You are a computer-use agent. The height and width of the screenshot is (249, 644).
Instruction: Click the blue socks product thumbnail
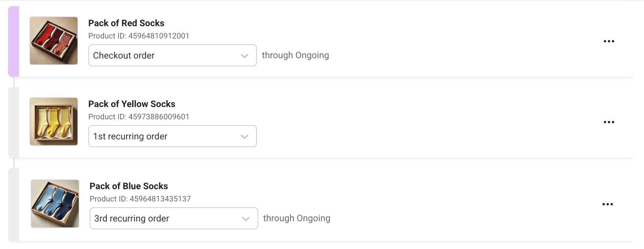tap(55, 204)
